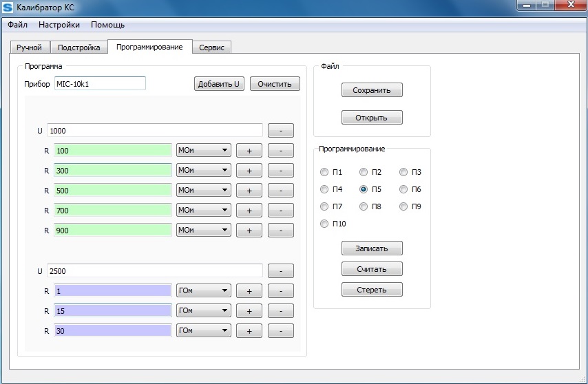Open the МОм unit dropdown for R 100
This screenshot has width=588, height=384.
pyautogui.click(x=203, y=151)
